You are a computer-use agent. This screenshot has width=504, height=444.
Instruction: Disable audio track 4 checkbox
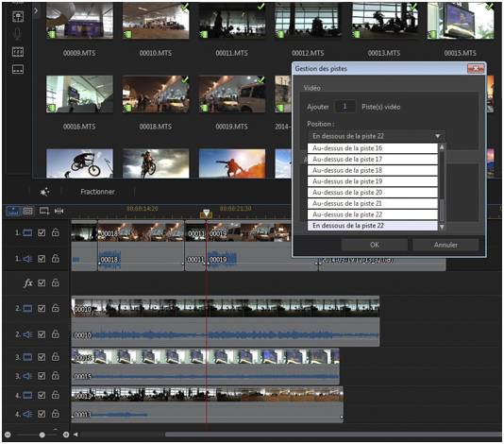coord(42,414)
